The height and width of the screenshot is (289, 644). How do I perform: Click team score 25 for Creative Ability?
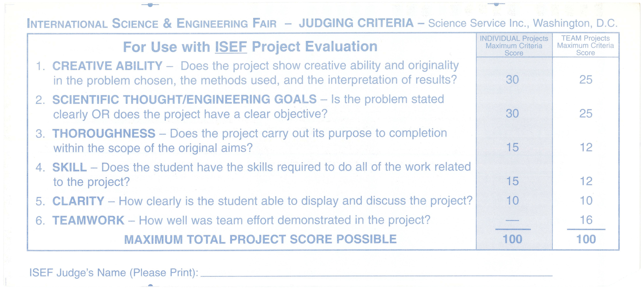[x=586, y=80]
